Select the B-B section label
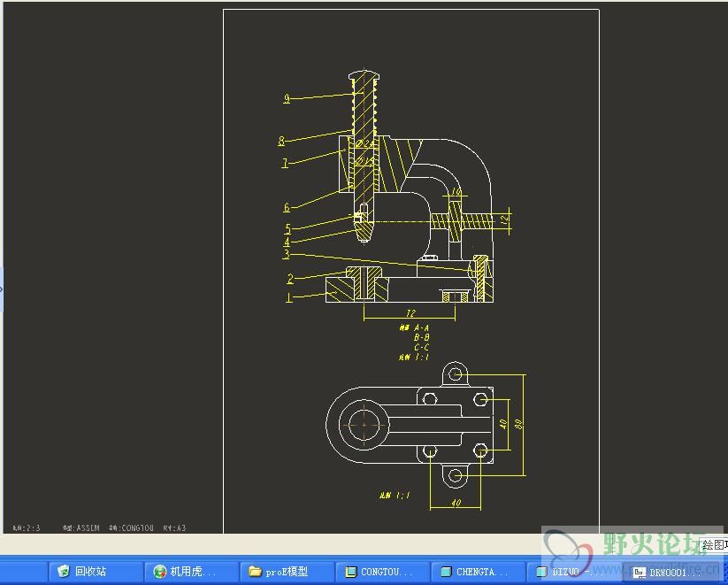The image size is (728, 585). tap(422, 337)
